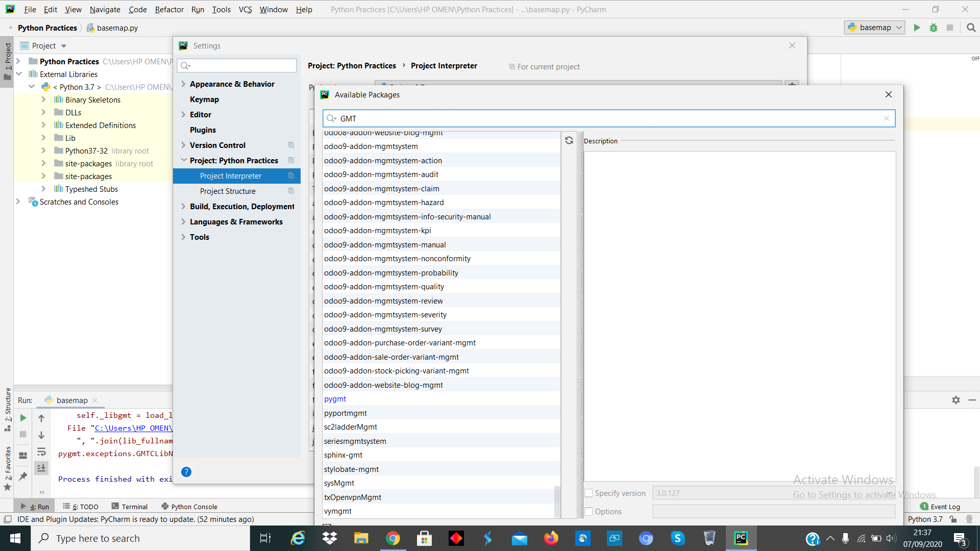This screenshot has height=551, width=980.
Task: Expand the Appearance & Behavior settings node
Action: (184, 84)
